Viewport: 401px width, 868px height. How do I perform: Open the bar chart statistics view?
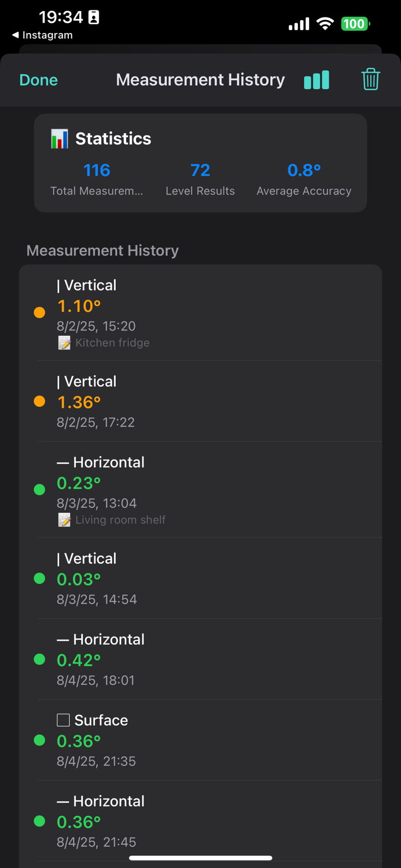[x=316, y=80]
